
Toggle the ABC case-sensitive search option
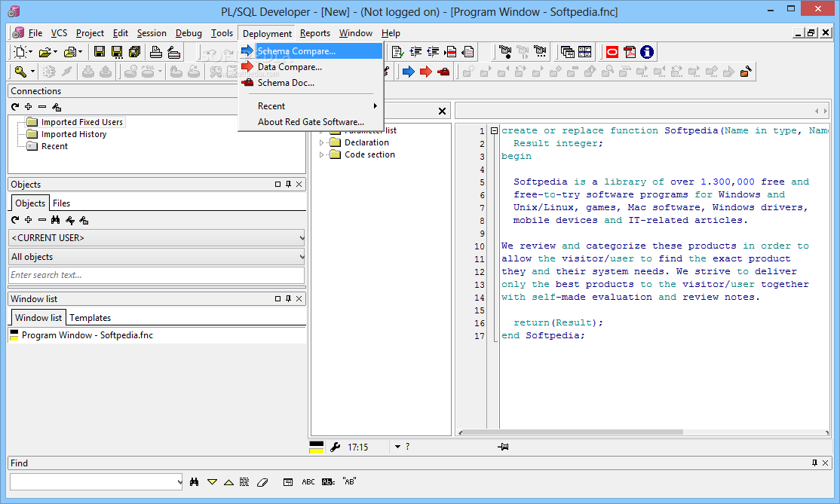click(x=308, y=482)
